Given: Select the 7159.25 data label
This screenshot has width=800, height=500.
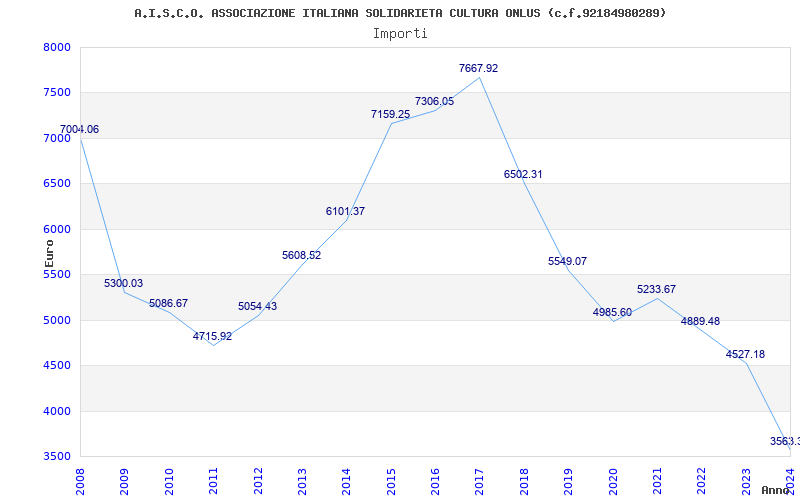Looking at the screenshot, I should click(x=390, y=114).
